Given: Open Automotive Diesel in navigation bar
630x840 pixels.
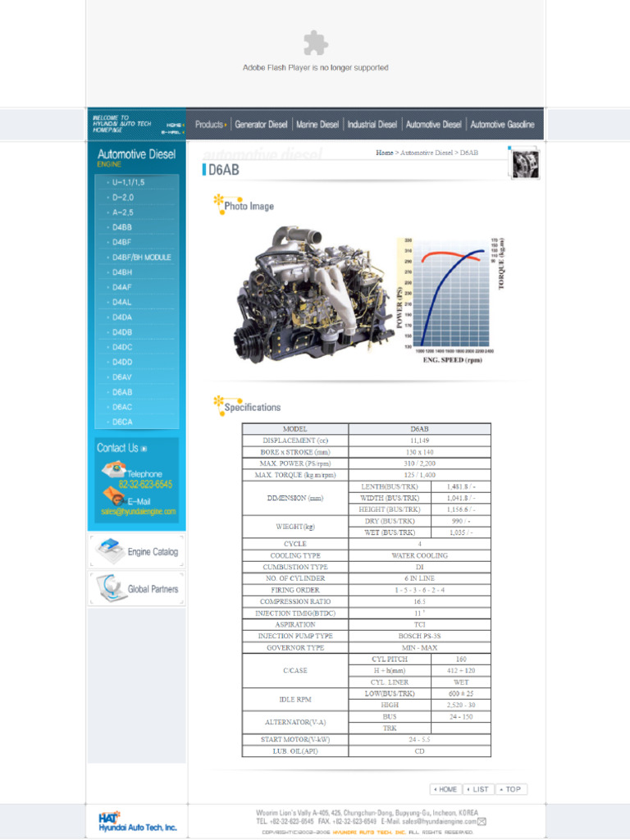Looking at the screenshot, I should click(x=433, y=125).
